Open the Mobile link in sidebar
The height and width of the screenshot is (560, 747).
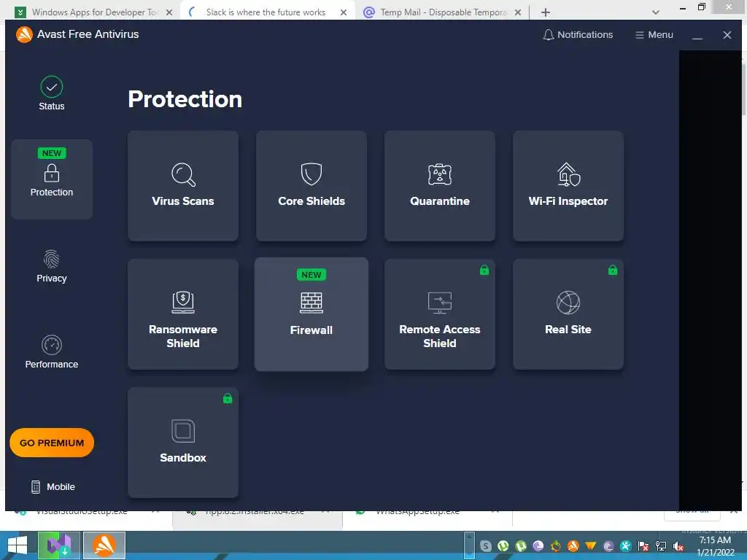[53, 486]
